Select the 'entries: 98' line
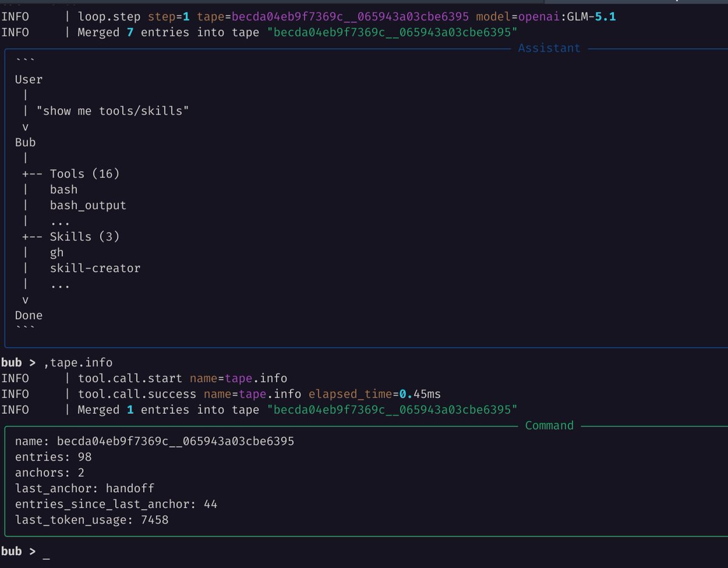Viewport: 728px width, 568px height. tap(53, 457)
